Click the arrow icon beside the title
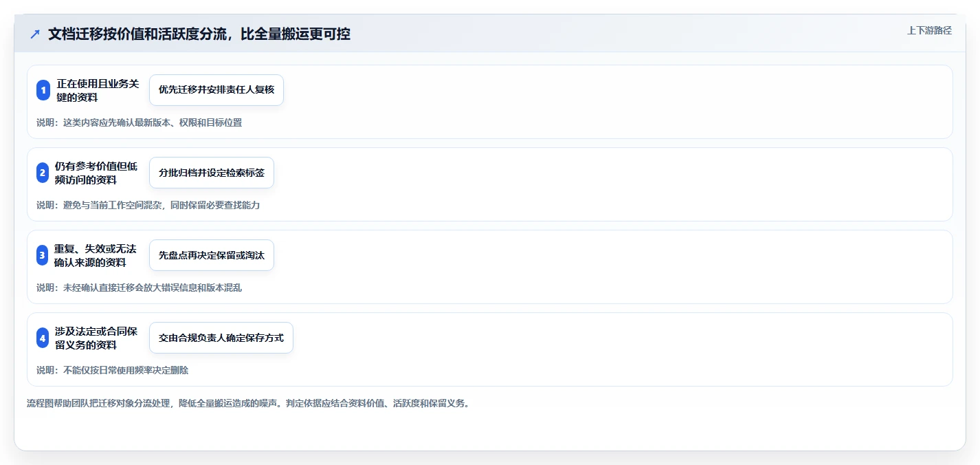The width and height of the screenshot is (980, 465). click(35, 34)
